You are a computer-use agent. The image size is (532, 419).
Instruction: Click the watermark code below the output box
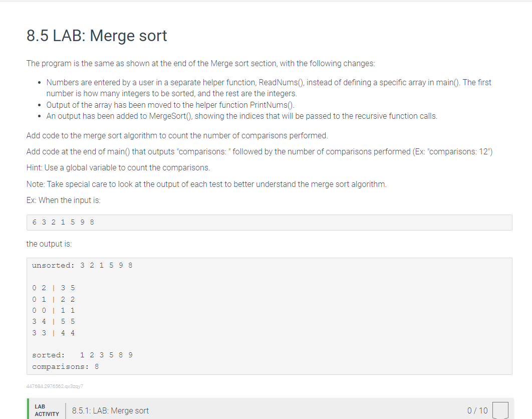coord(55,386)
